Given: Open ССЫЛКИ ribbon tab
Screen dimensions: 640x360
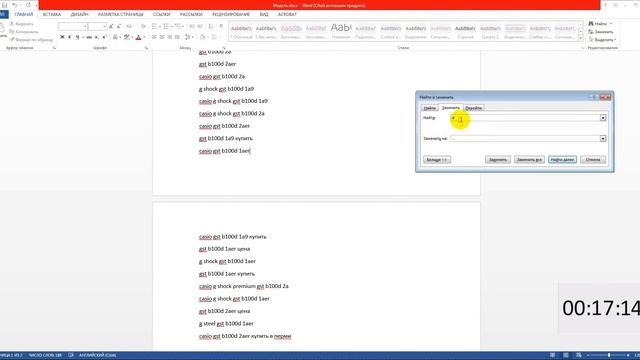Looking at the screenshot, I should click(162, 14).
